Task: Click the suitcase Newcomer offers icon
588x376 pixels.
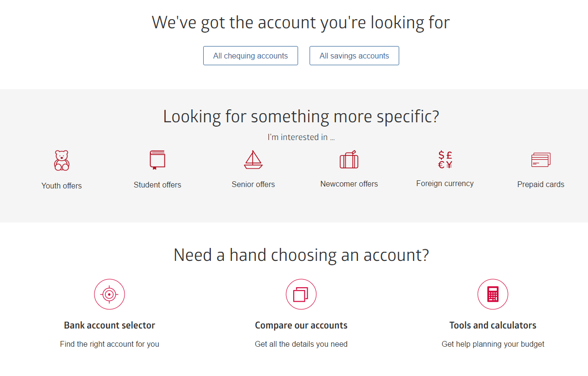Action: [x=349, y=160]
